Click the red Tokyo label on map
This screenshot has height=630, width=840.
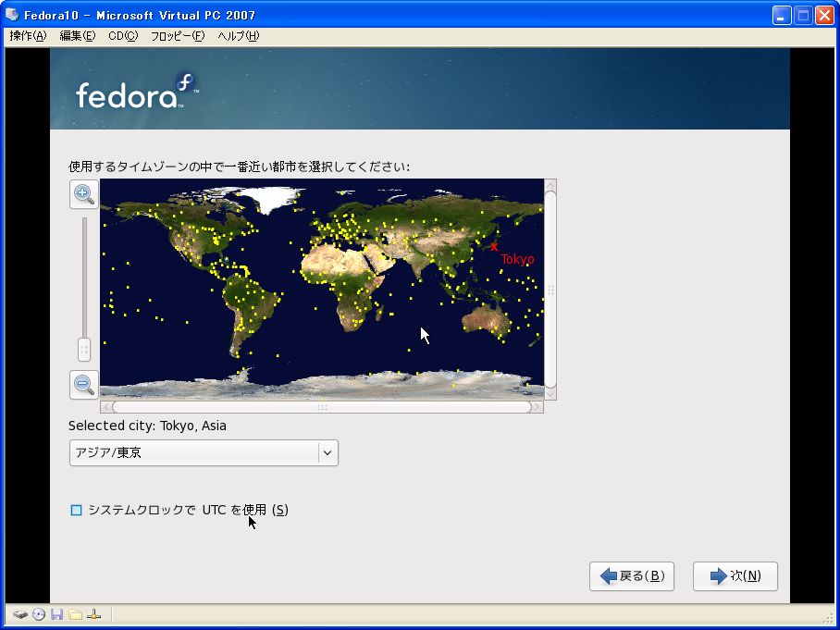(517, 259)
